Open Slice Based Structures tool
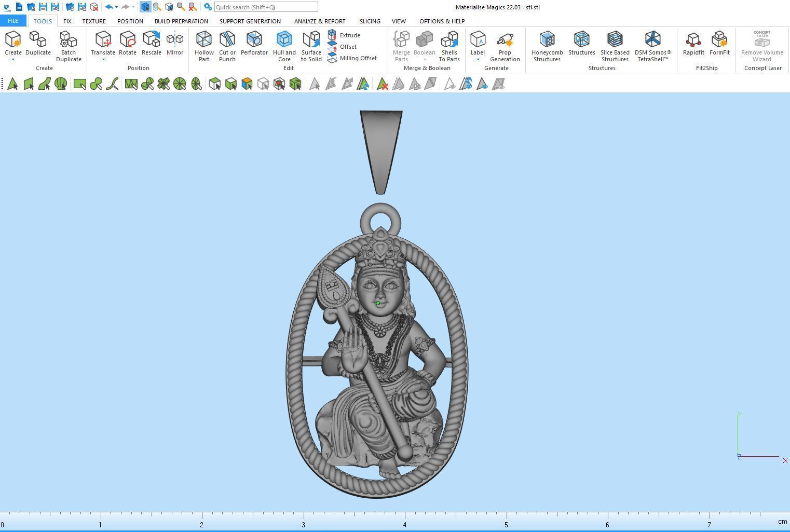Image resolution: width=790 pixels, height=532 pixels. (x=615, y=46)
